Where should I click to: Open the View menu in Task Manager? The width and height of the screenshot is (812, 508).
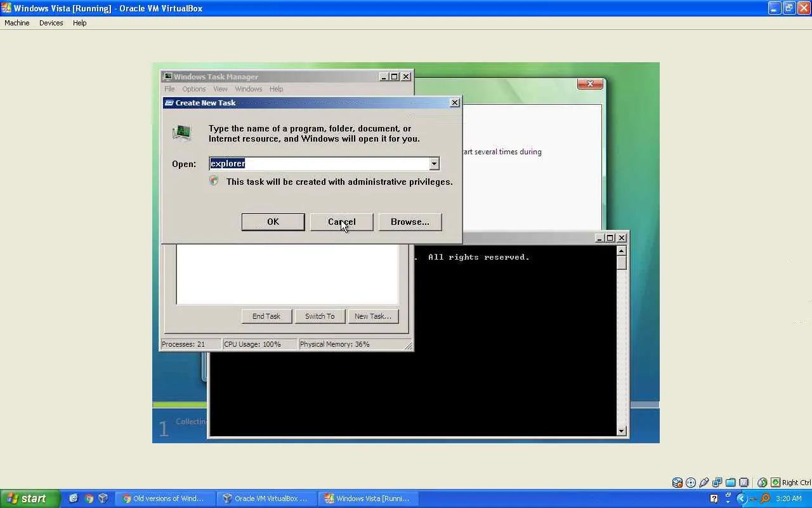point(220,89)
